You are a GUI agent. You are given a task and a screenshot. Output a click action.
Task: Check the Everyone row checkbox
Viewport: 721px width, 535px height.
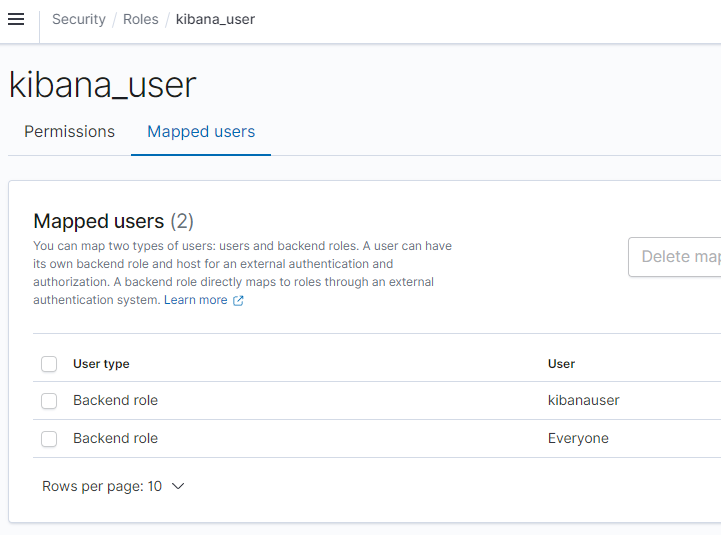pyautogui.click(x=49, y=439)
